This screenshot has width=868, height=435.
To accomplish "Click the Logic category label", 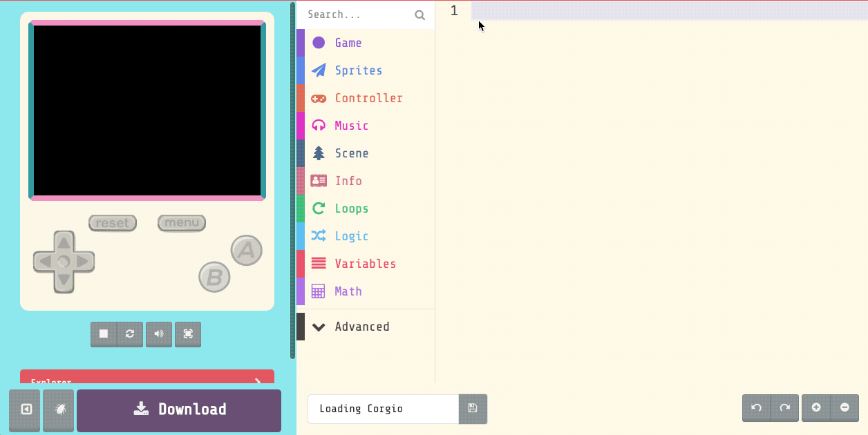I will [x=352, y=236].
